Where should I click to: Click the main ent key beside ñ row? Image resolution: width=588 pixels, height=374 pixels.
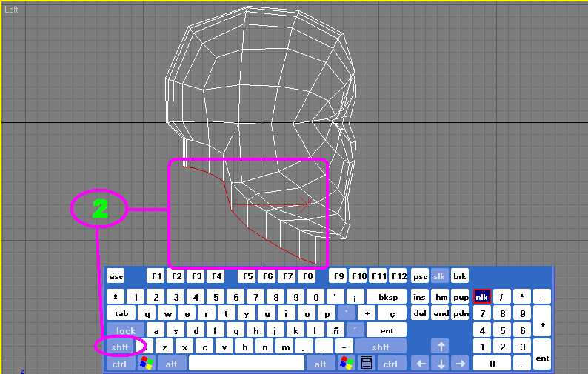coord(387,330)
